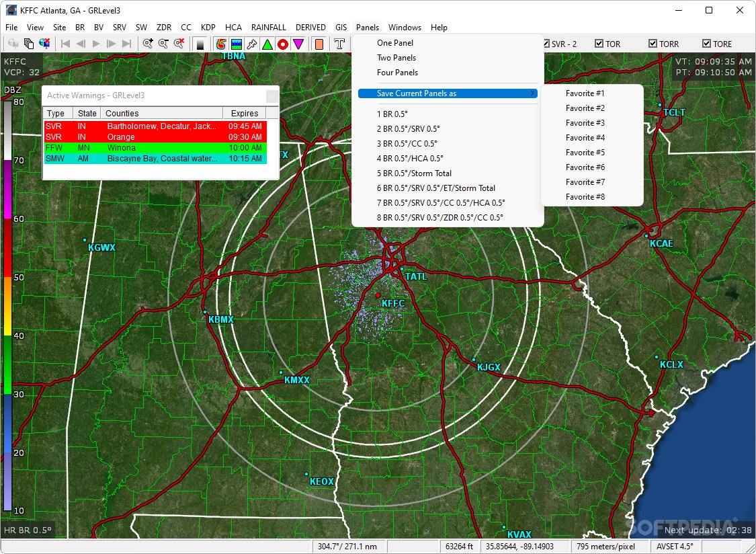Click the reset zoom magnifier icon

179,44
